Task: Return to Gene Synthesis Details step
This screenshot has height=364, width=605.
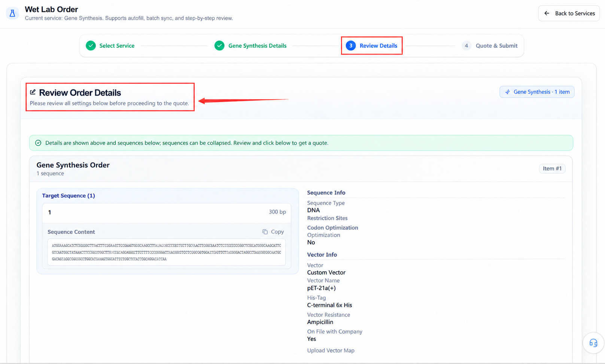Action: (x=250, y=46)
